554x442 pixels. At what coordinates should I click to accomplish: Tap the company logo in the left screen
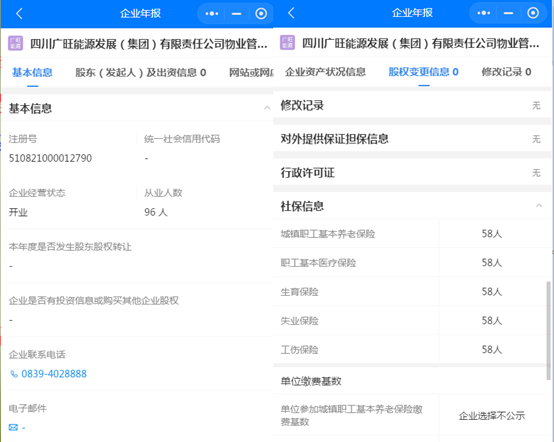coord(16,43)
